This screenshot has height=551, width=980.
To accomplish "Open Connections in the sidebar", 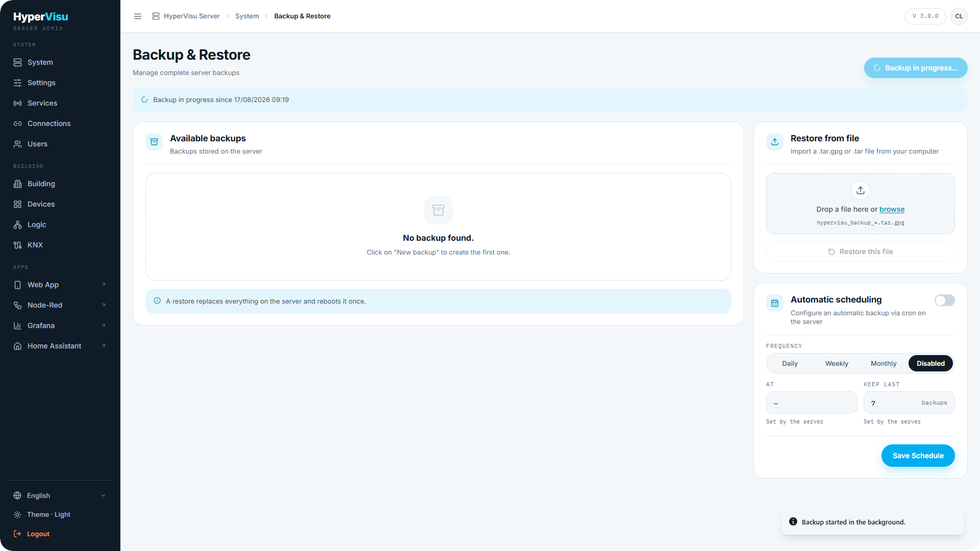I will (60, 123).
